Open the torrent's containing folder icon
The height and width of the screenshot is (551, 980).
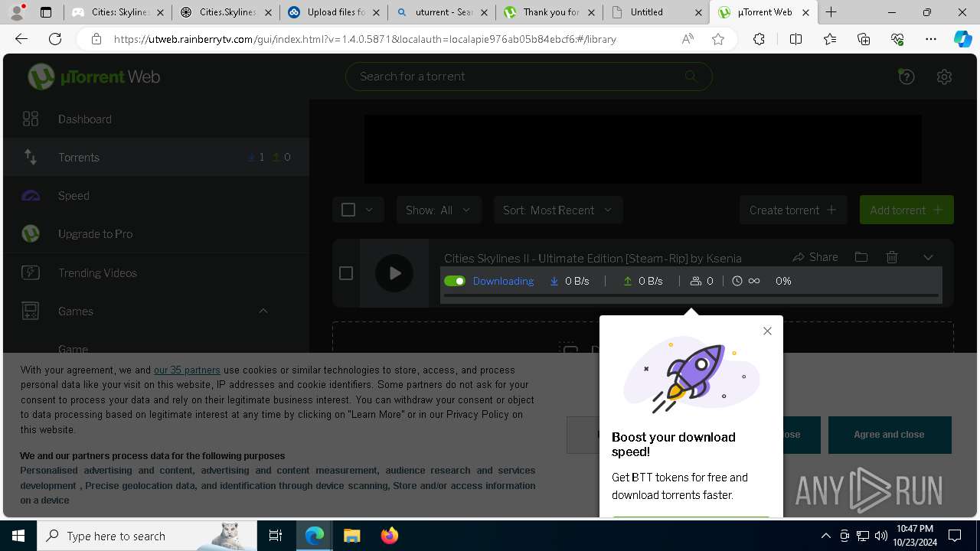click(861, 257)
